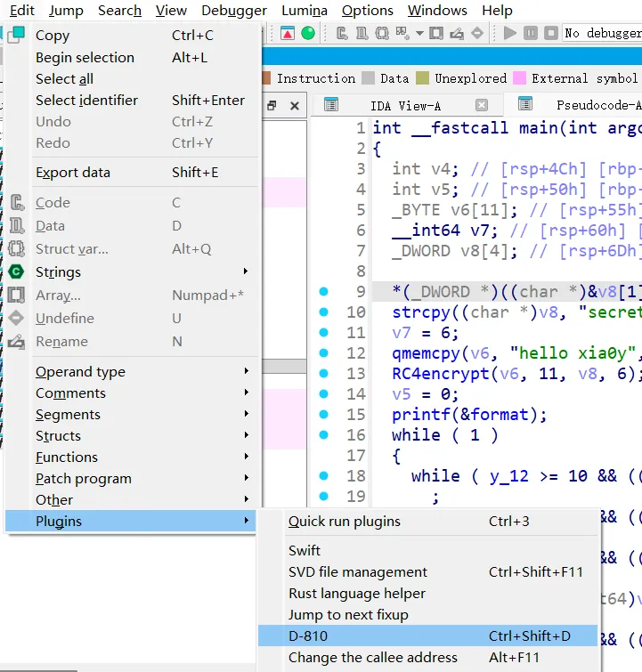Select the Swift plugin entry
Image resolution: width=642 pixels, height=672 pixels.
[x=428, y=550]
